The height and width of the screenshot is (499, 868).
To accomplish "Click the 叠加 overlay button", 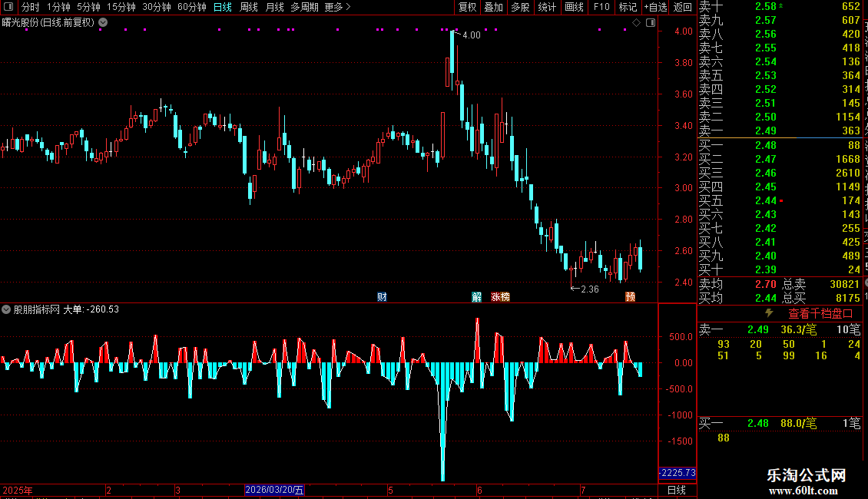I will (493, 7).
